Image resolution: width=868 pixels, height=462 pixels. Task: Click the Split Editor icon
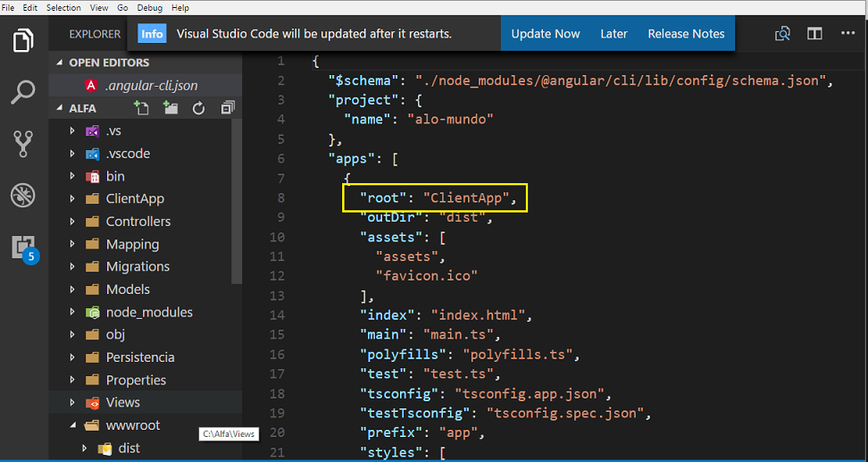point(814,34)
